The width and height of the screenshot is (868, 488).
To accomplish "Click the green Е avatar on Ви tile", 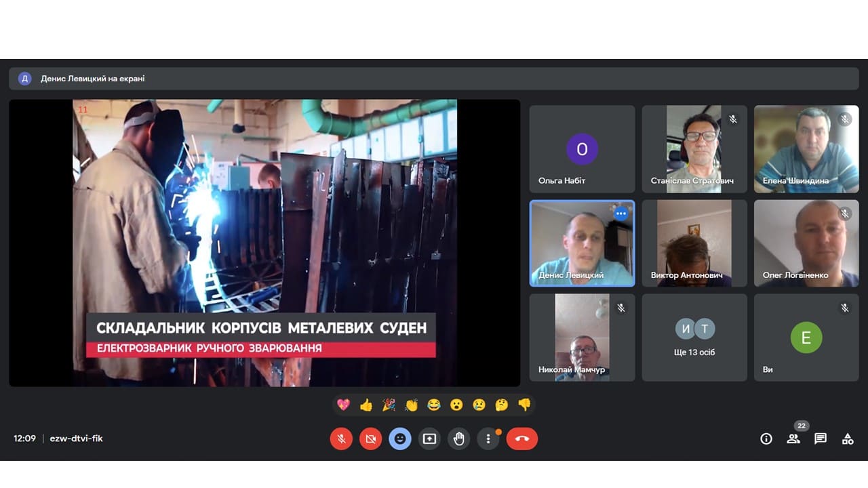I will click(x=806, y=338).
